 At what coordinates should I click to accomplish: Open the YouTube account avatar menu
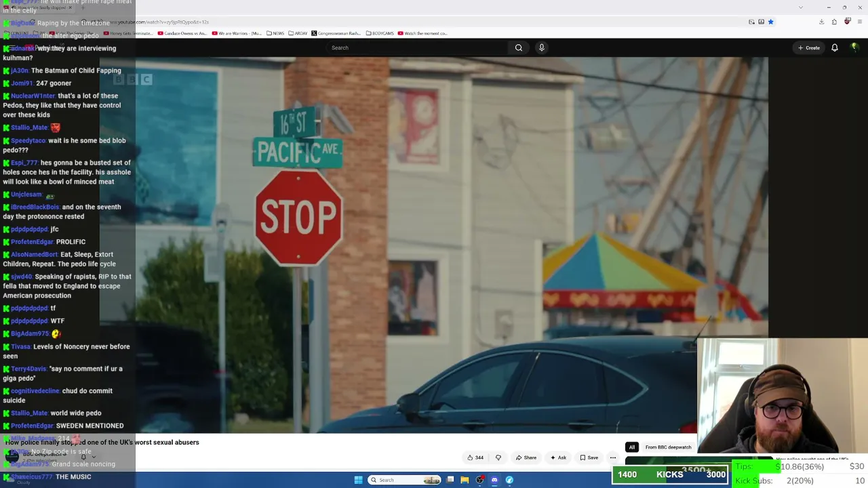click(854, 47)
